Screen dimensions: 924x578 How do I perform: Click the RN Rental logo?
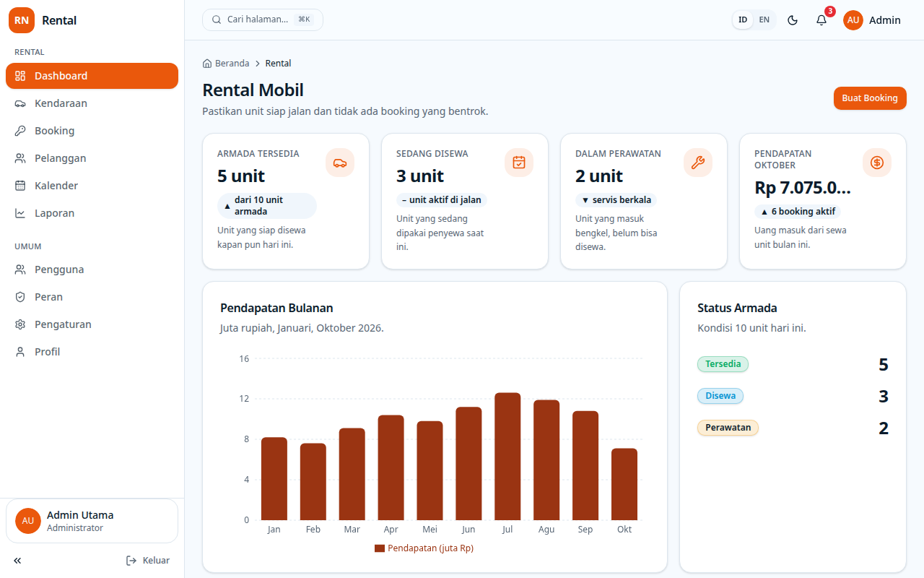(x=43, y=20)
